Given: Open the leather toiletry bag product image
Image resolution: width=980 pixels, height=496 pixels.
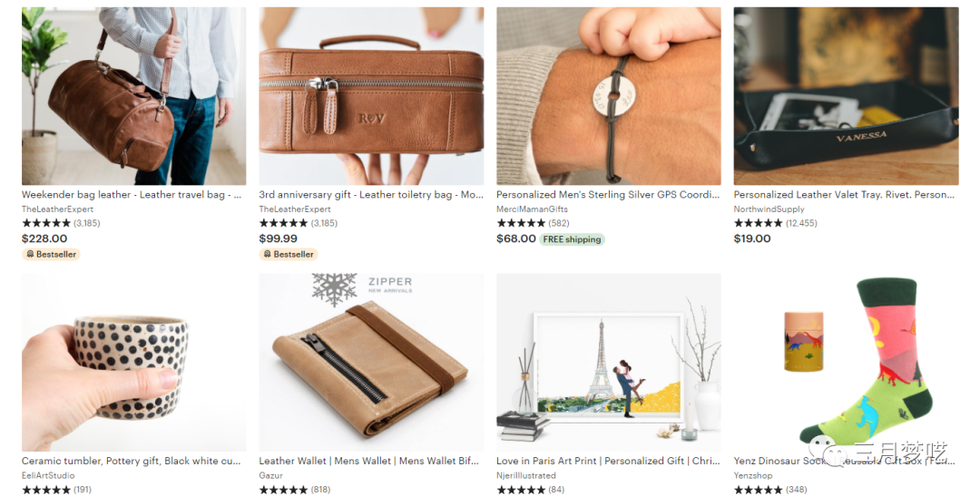Looking at the screenshot, I should 371,96.
